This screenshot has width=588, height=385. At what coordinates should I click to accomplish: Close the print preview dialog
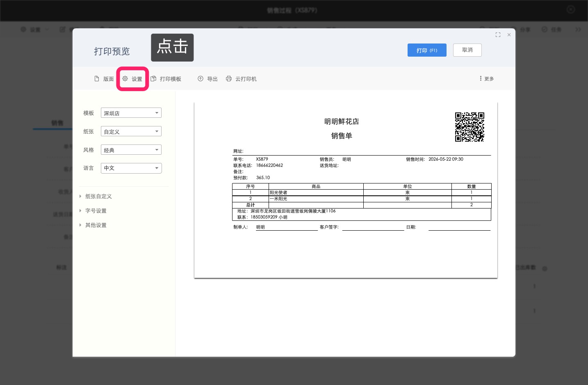(x=509, y=35)
